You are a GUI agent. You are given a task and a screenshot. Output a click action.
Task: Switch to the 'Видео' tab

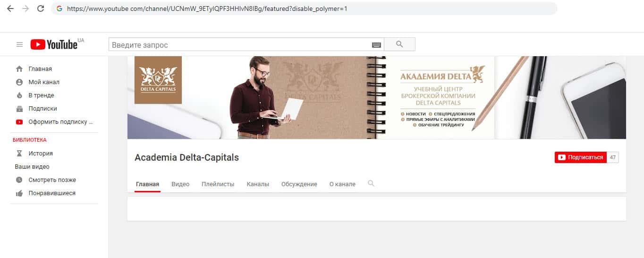tap(180, 184)
